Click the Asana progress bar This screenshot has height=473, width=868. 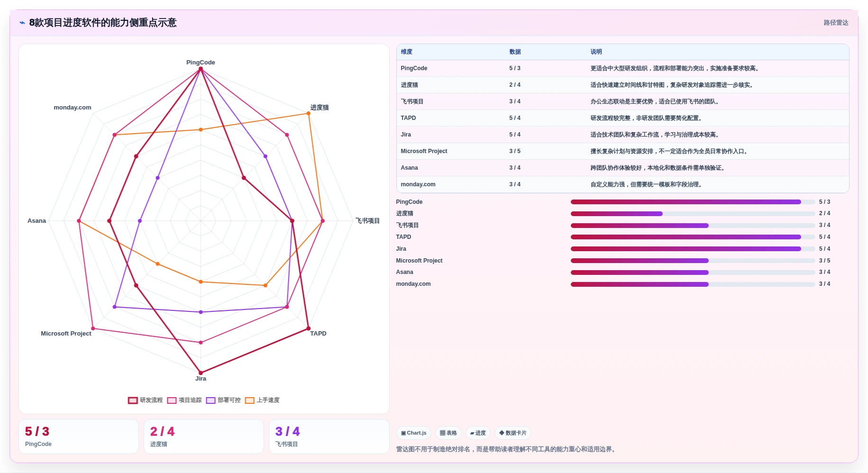click(693, 273)
